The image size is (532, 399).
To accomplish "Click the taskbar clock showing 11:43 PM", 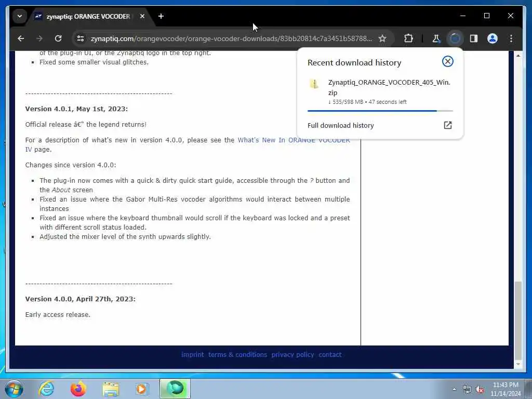I will coord(506,389).
